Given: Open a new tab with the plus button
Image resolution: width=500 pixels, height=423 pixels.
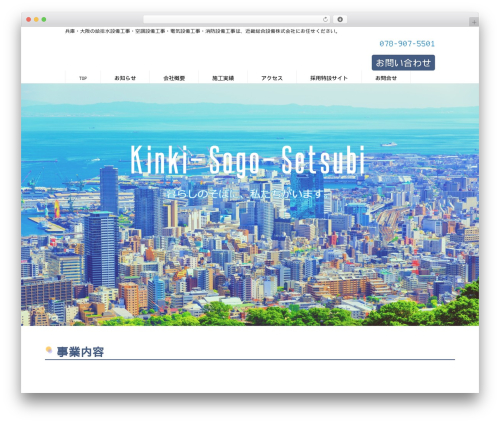Looking at the screenshot, I should tap(474, 22).
